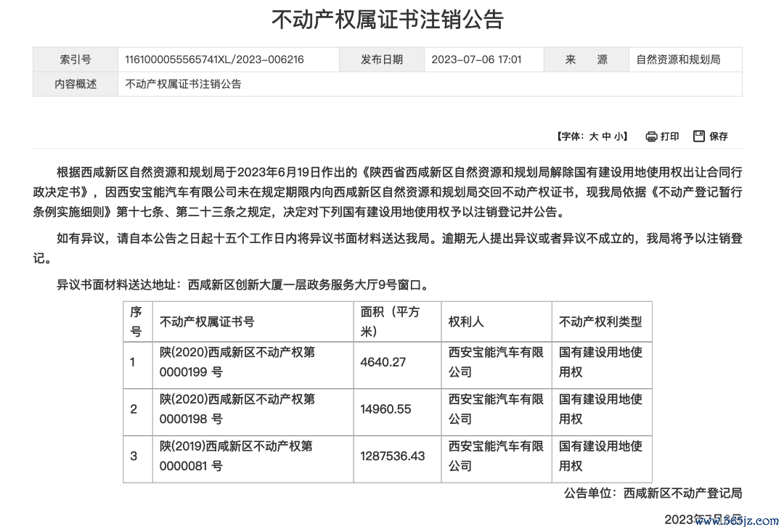Select certificate number cell ending 0000199 号
The height and width of the screenshot is (532, 784).
pos(237,362)
